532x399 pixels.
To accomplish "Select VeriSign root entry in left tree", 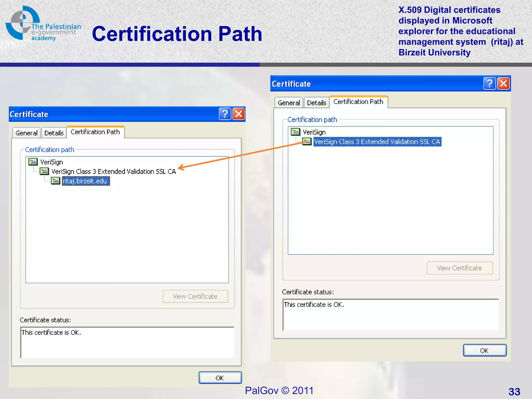I will click(x=52, y=162).
